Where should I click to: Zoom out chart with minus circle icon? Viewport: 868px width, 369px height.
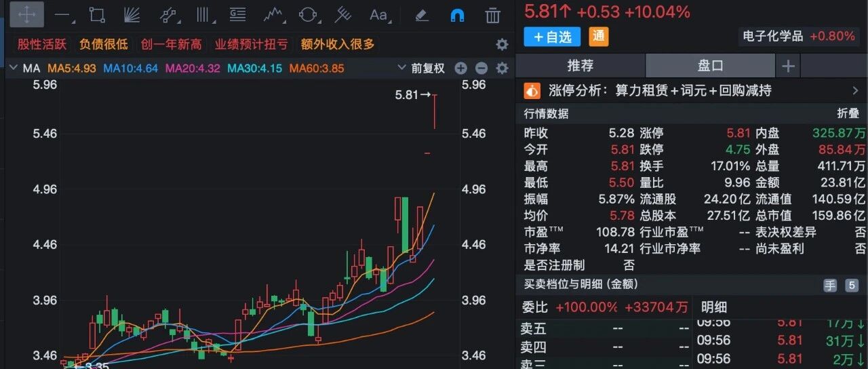pyautogui.click(x=481, y=68)
